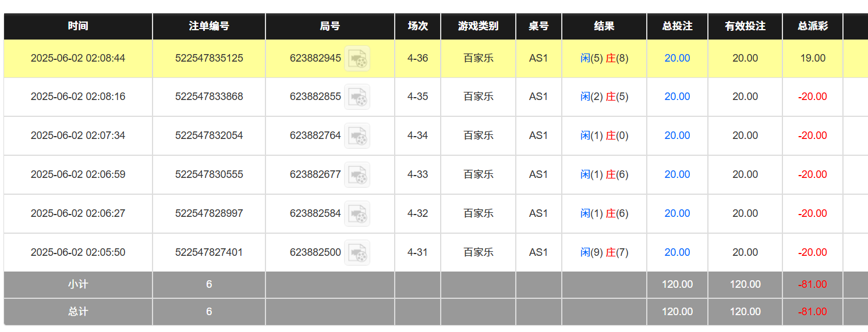Click replay icon beside round 623882764

[357, 136]
